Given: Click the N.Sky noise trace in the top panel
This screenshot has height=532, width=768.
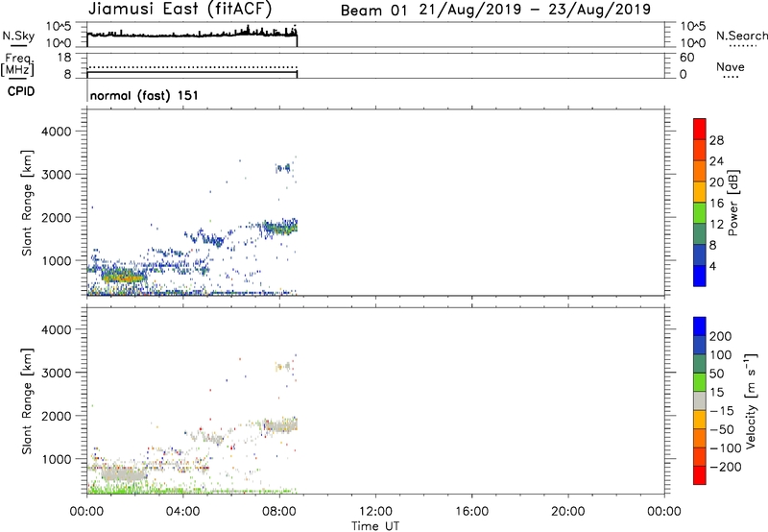Looking at the screenshot, I should [x=192, y=35].
